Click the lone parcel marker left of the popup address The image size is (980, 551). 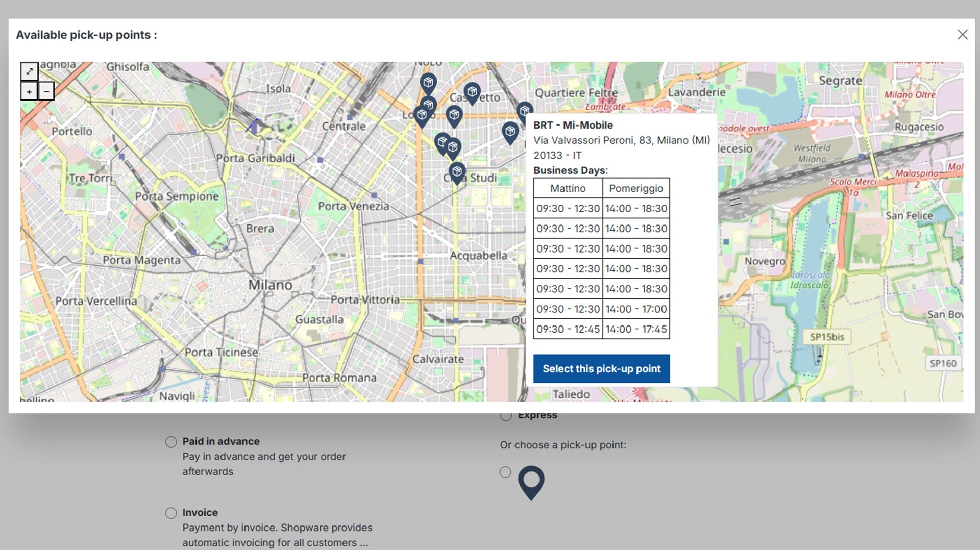510,133
